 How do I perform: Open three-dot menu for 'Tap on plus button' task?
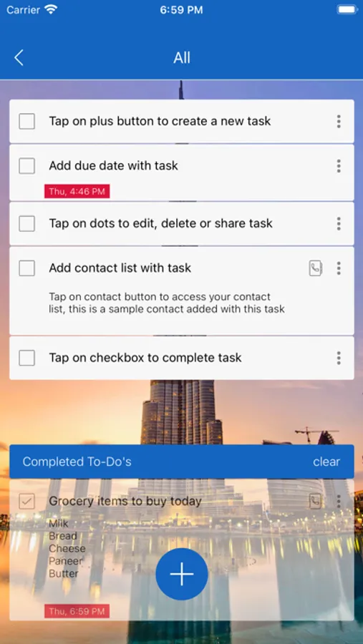[x=339, y=122]
